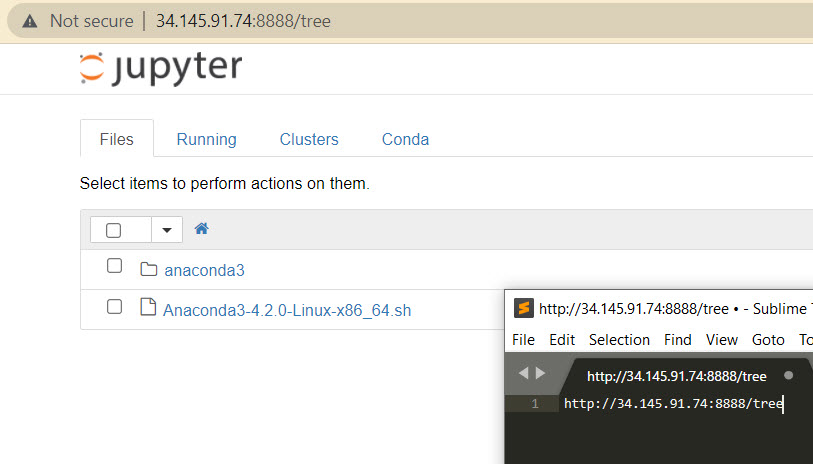Open the Clusters tab

pos(309,139)
